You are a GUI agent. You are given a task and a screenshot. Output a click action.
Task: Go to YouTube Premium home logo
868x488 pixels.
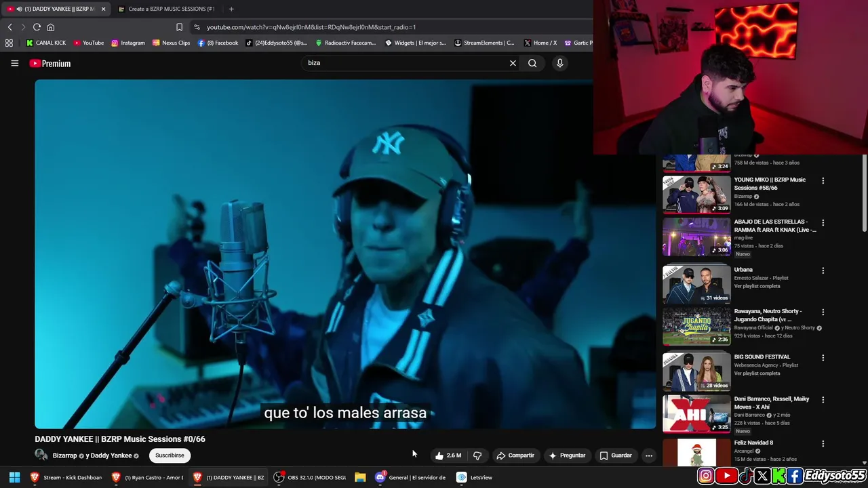click(50, 63)
